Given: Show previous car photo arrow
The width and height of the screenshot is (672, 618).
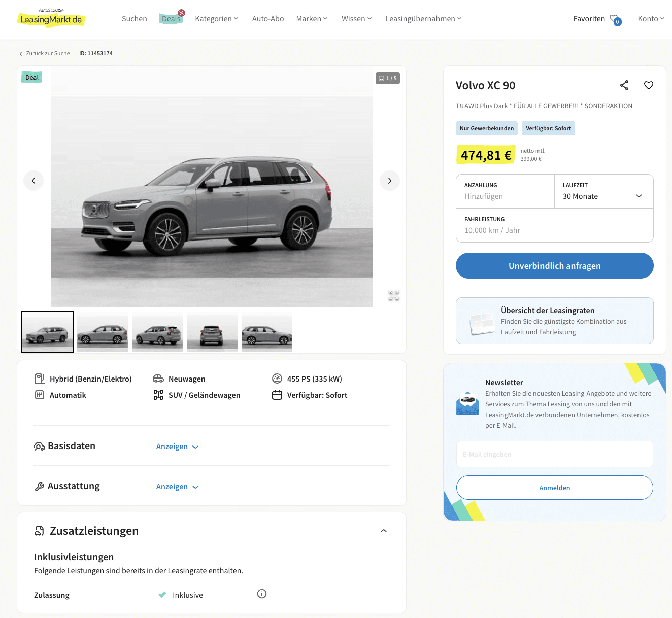Looking at the screenshot, I should (33, 181).
